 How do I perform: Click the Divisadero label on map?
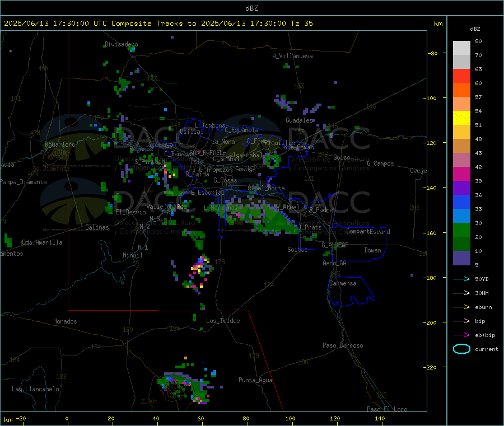[x=121, y=44]
